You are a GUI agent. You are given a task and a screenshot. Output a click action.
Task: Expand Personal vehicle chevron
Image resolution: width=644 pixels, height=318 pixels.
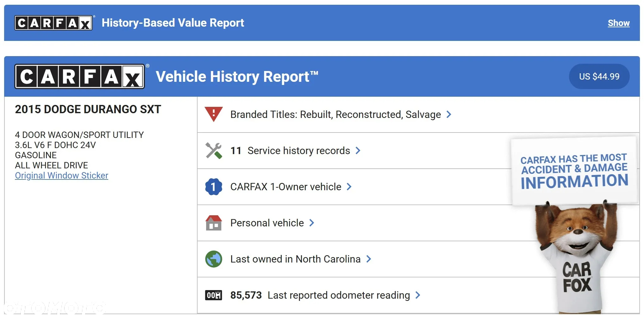[x=312, y=223]
